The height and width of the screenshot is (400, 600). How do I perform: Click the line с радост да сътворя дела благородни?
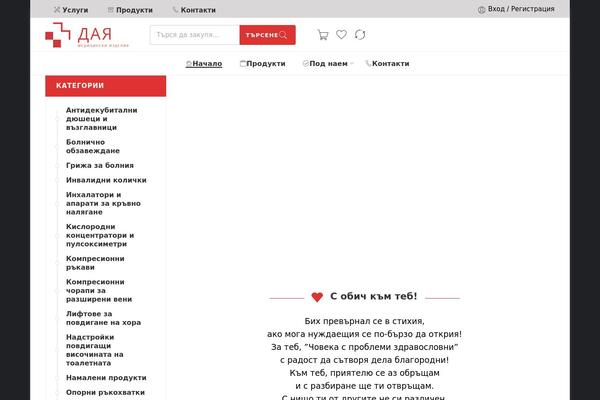coord(364,360)
